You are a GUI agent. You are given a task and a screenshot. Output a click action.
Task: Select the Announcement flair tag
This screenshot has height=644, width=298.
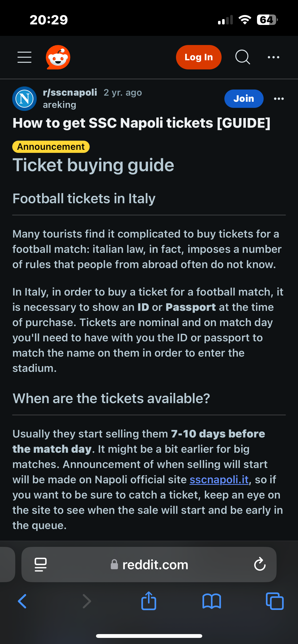coord(51,147)
